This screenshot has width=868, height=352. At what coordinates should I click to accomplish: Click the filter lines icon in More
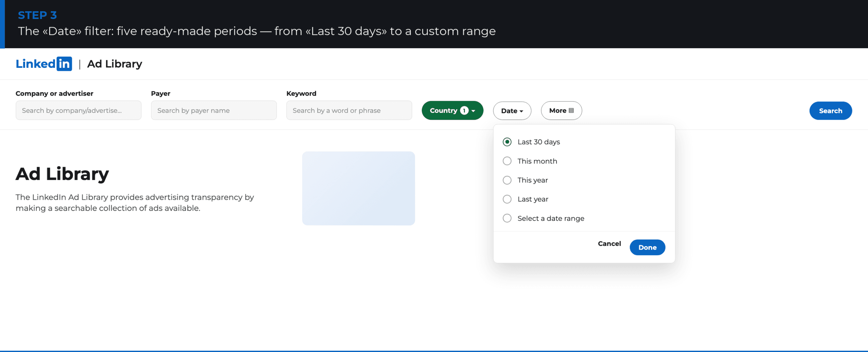tap(571, 111)
